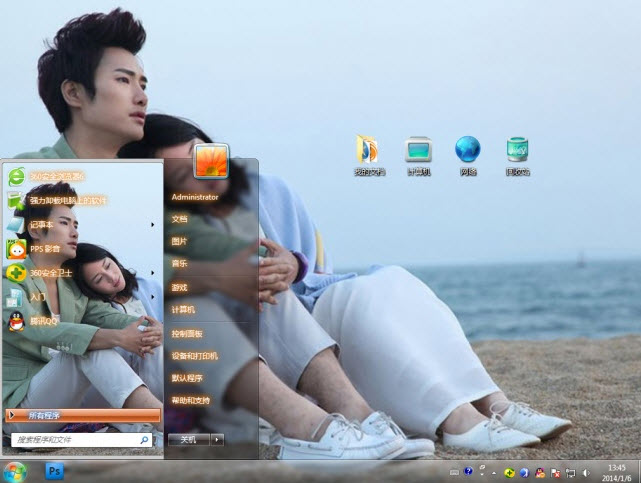Open the Administrator user folder
The height and width of the screenshot is (483, 641).
[x=195, y=197]
